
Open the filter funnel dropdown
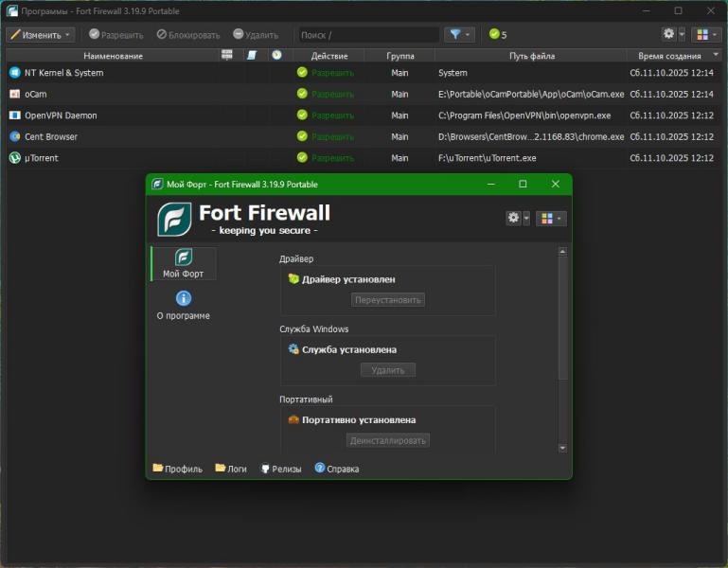460,35
